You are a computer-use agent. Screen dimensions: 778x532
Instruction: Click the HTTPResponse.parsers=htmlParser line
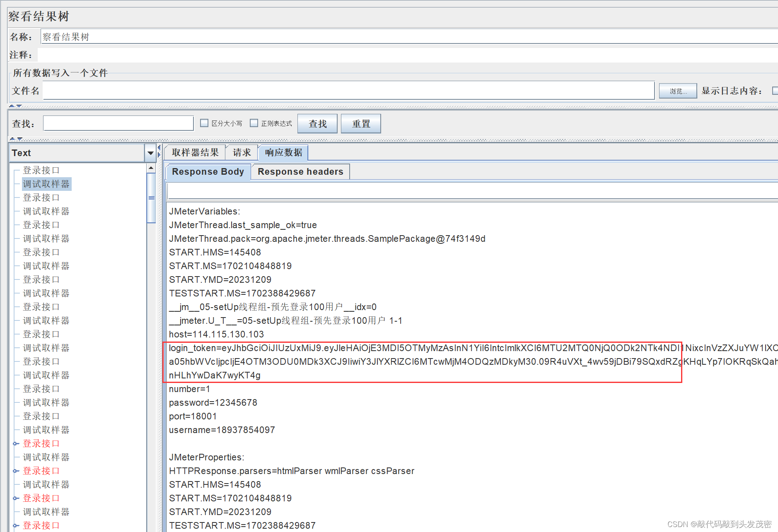292,471
